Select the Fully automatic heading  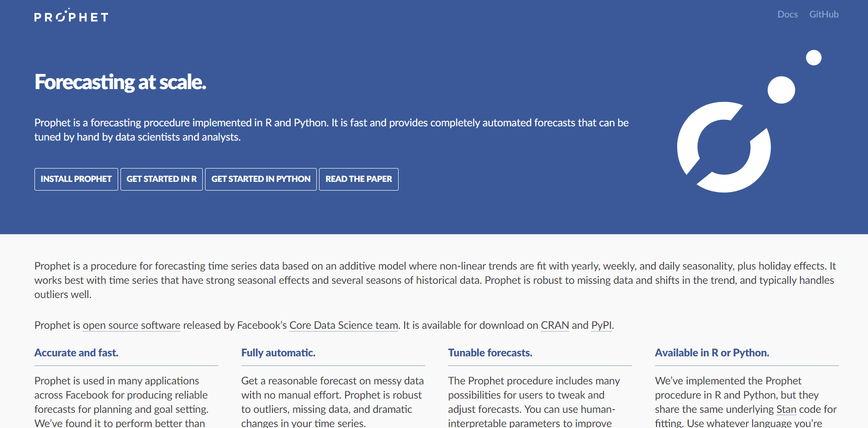[x=278, y=353]
